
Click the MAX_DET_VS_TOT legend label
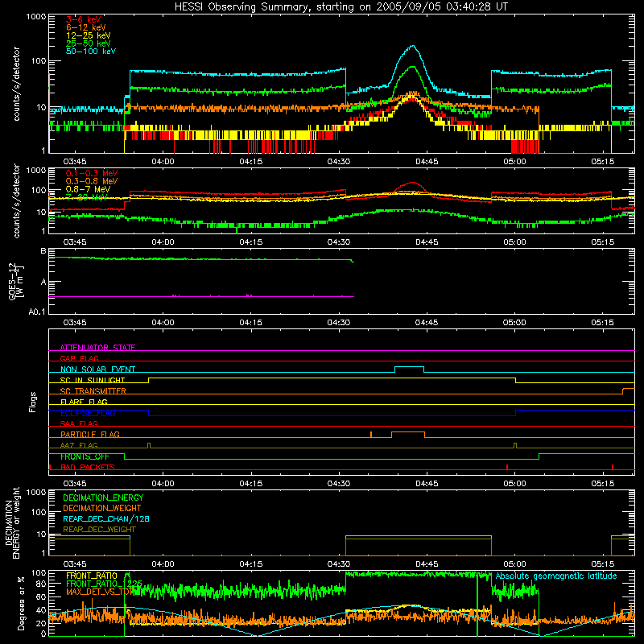100,592
